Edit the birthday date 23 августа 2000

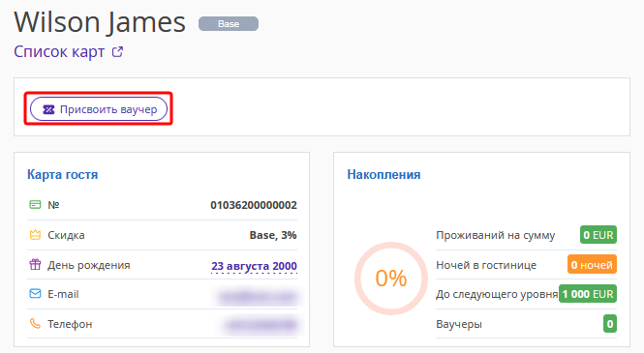point(254,266)
